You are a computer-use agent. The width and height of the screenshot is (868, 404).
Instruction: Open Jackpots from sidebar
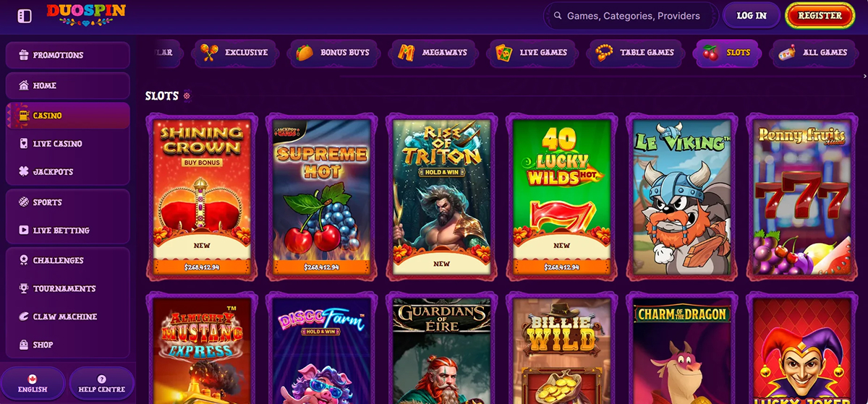[68, 172]
